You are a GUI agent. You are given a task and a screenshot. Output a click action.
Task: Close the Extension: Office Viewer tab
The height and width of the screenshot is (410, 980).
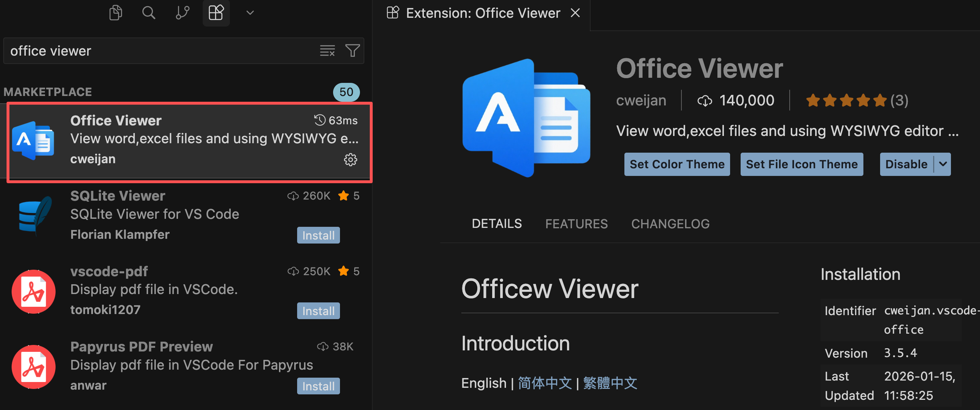click(x=575, y=13)
